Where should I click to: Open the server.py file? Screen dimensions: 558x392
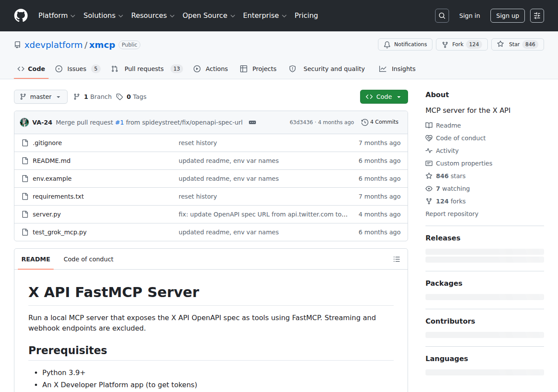click(47, 214)
